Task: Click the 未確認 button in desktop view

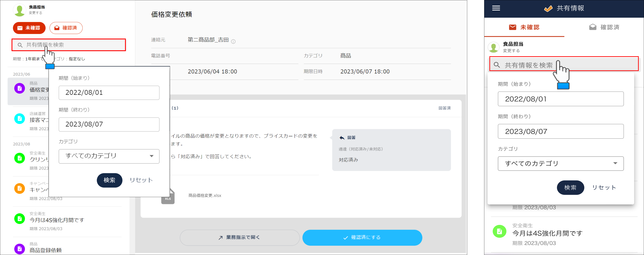Action: (x=29, y=28)
